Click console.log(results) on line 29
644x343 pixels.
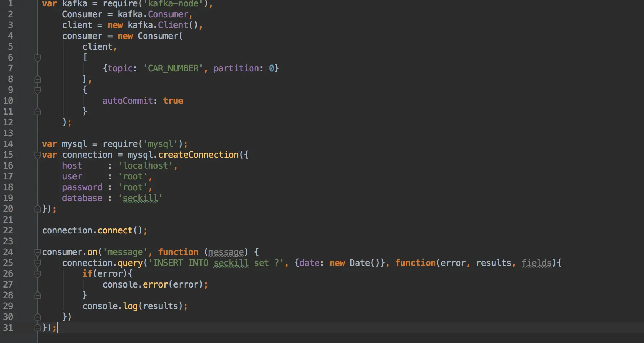point(135,306)
